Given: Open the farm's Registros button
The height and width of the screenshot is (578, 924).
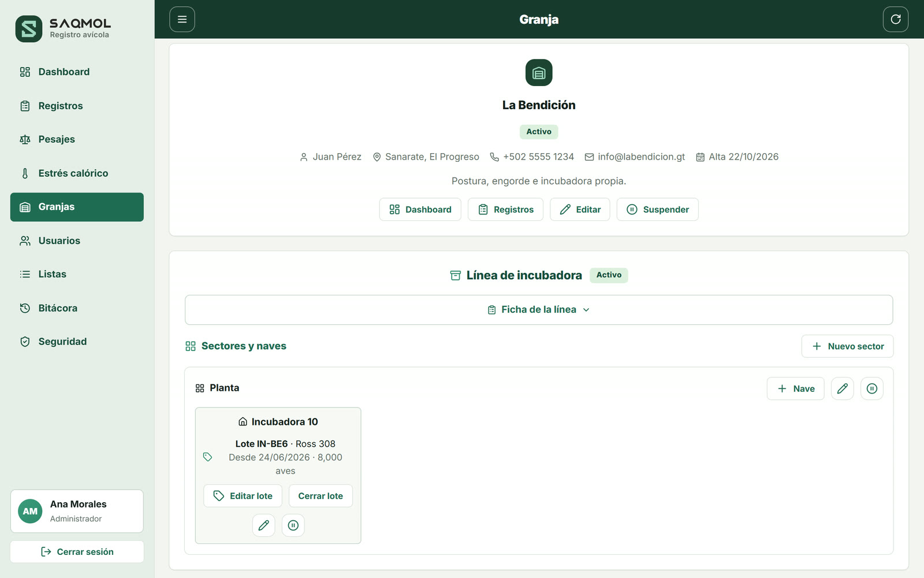Looking at the screenshot, I should pyautogui.click(x=505, y=209).
